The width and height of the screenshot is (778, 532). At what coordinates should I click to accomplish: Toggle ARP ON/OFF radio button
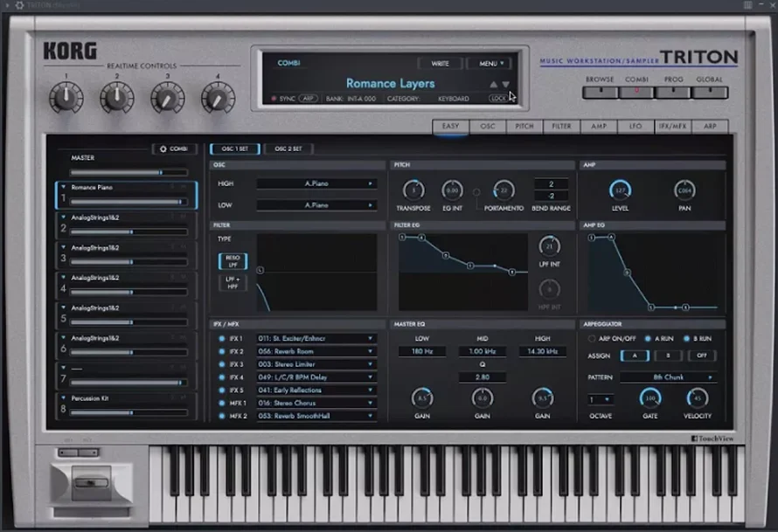pos(591,338)
